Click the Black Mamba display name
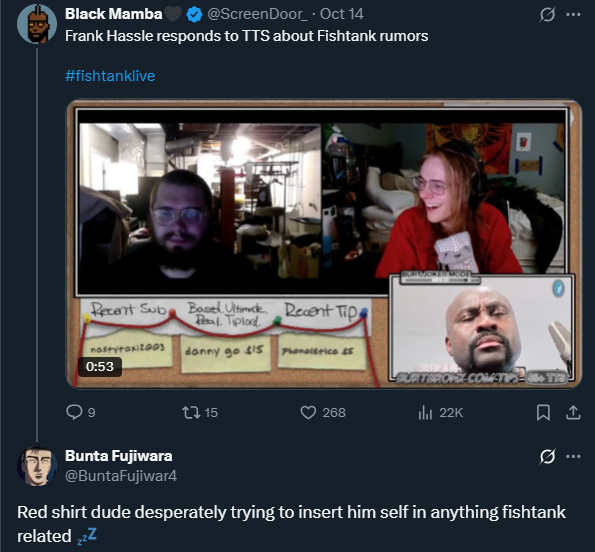Image resolution: width=595 pixels, height=552 pixels. (x=113, y=14)
